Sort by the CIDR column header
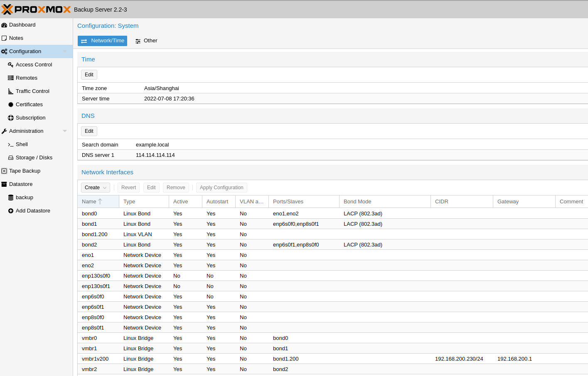588x376 pixels. click(462, 202)
